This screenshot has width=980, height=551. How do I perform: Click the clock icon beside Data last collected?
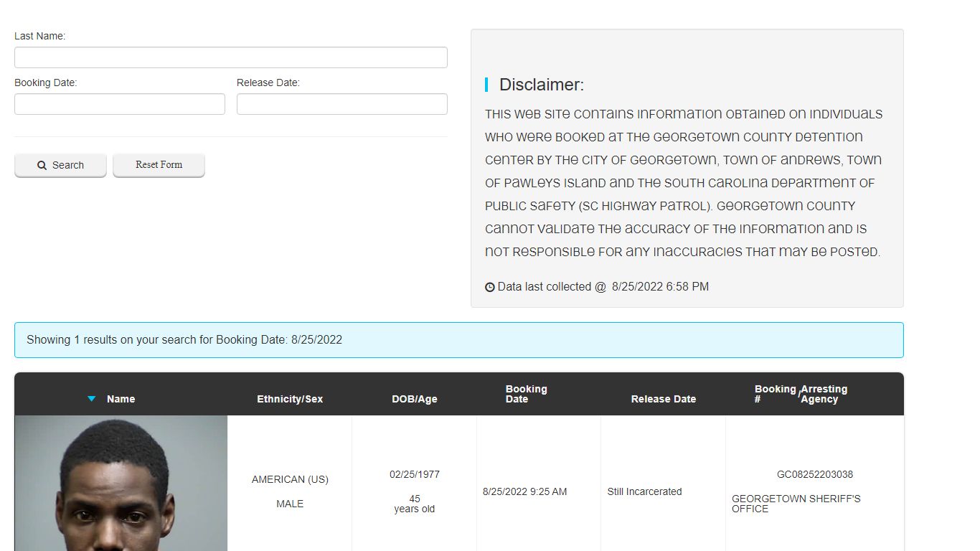pyautogui.click(x=490, y=287)
